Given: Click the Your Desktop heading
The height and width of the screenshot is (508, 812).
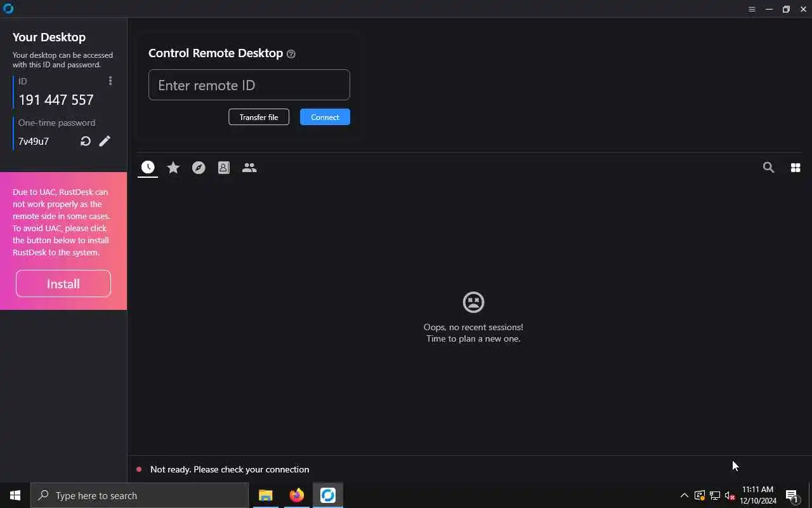Looking at the screenshot, I should pyautogui.click(x=49, y=37).
